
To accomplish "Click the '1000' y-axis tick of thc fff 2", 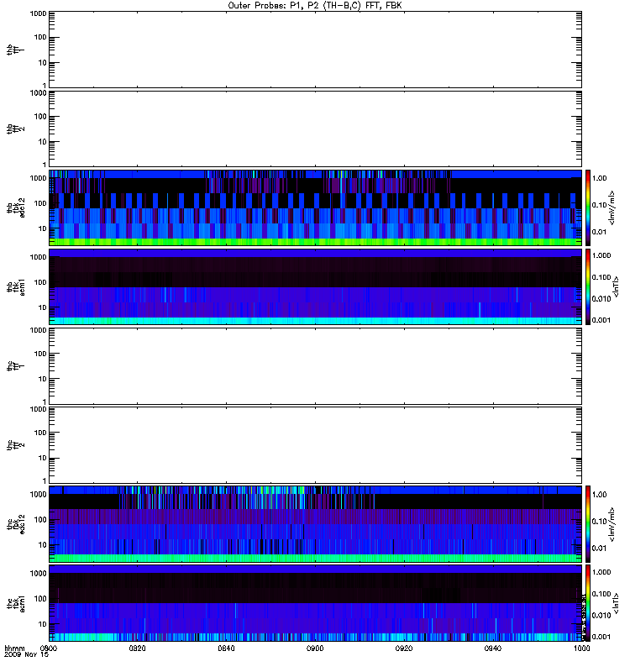I will click(38, 409).
